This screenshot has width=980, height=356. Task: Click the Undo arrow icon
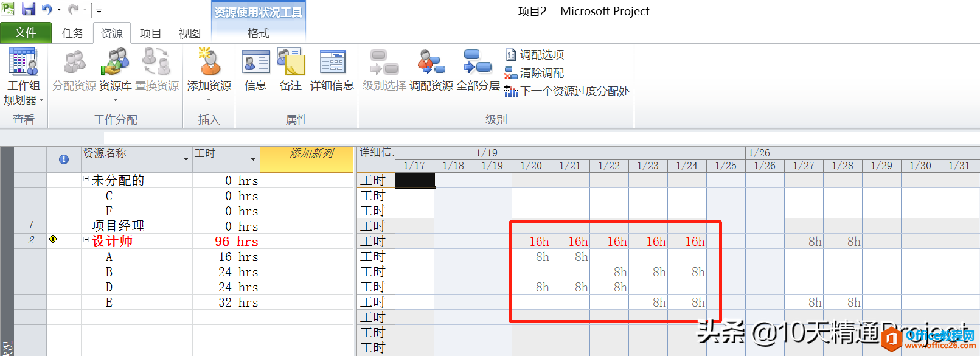[x=47, y=9]
